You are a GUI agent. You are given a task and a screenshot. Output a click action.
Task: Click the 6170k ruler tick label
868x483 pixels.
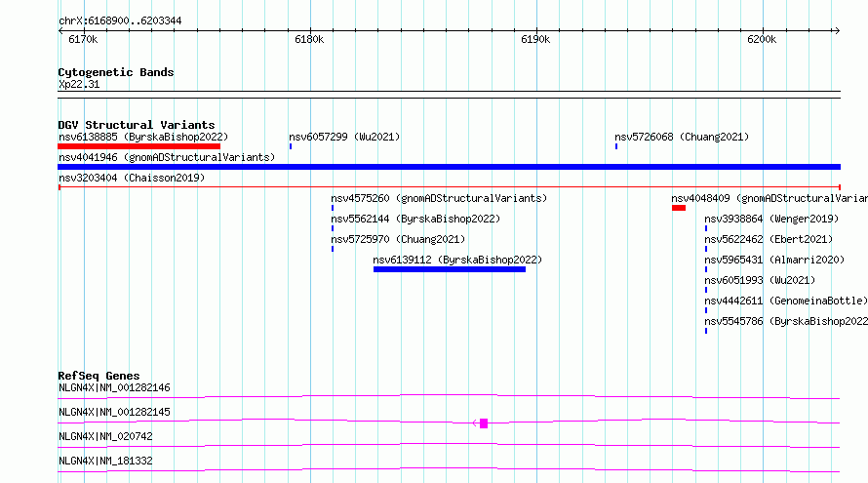coord(83,39)
